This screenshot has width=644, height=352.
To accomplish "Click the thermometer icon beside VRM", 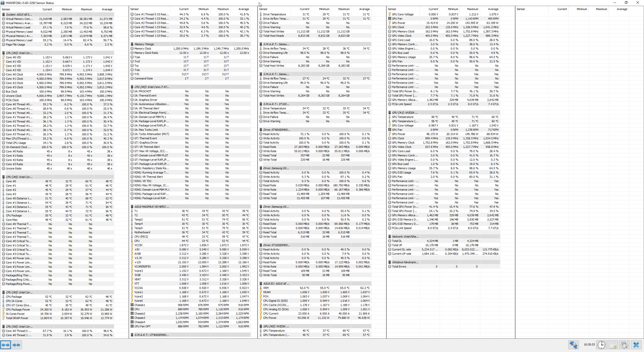I will tap(261, 288).
